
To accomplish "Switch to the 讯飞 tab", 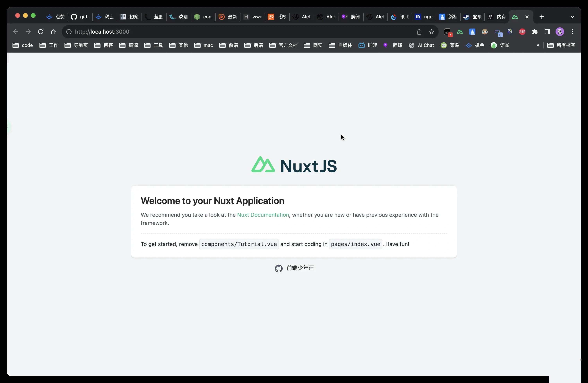I will click(400, 17).
